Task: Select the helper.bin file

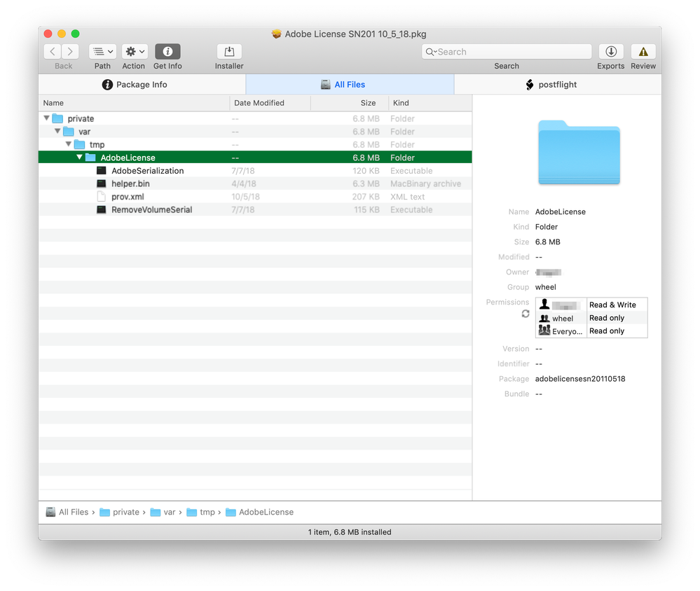Action: (255, 183)
